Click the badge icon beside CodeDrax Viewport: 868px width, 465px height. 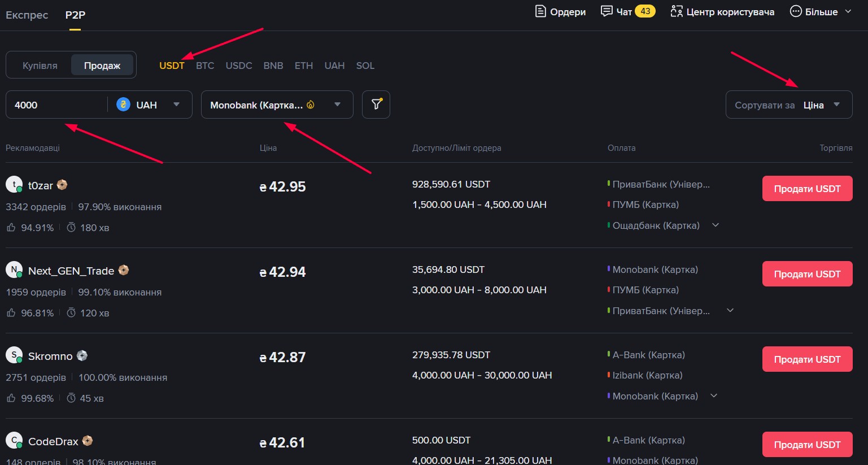[x=88, y=441]
